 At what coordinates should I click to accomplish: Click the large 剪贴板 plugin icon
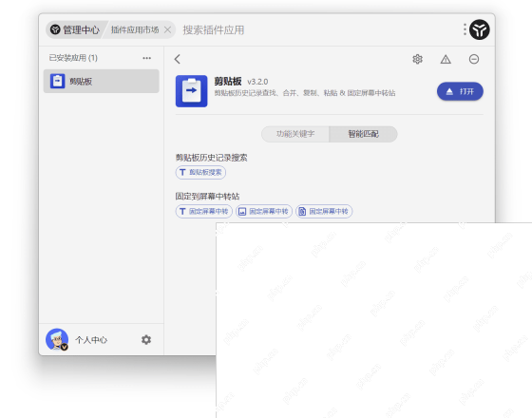click(x=191, y=91)
